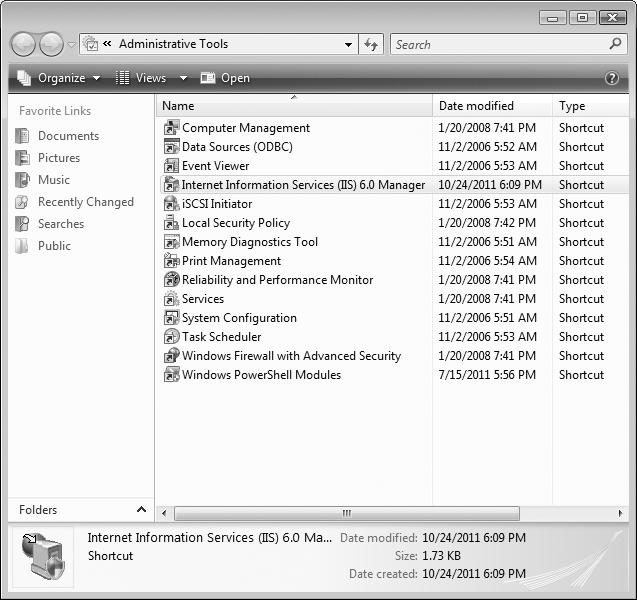Click the IIS 6.0 Manager row icon
Viewport: 637px width, 600px height.
tap(171, 185)
